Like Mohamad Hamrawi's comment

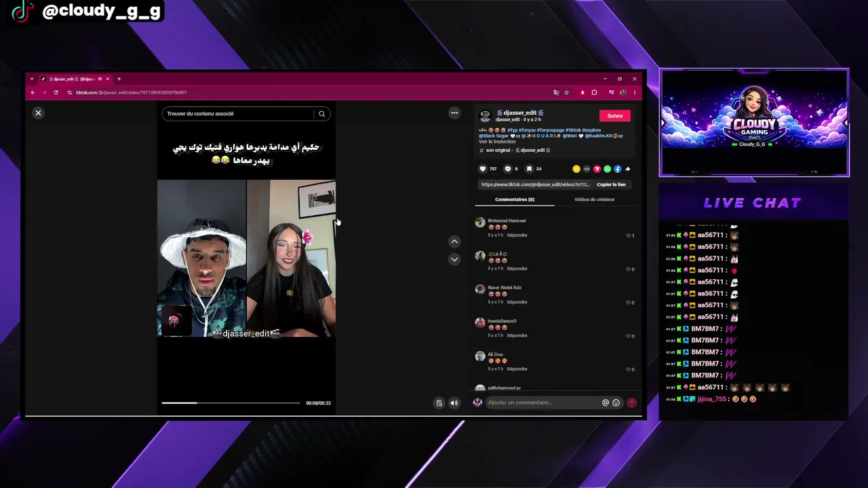[630, 236]
